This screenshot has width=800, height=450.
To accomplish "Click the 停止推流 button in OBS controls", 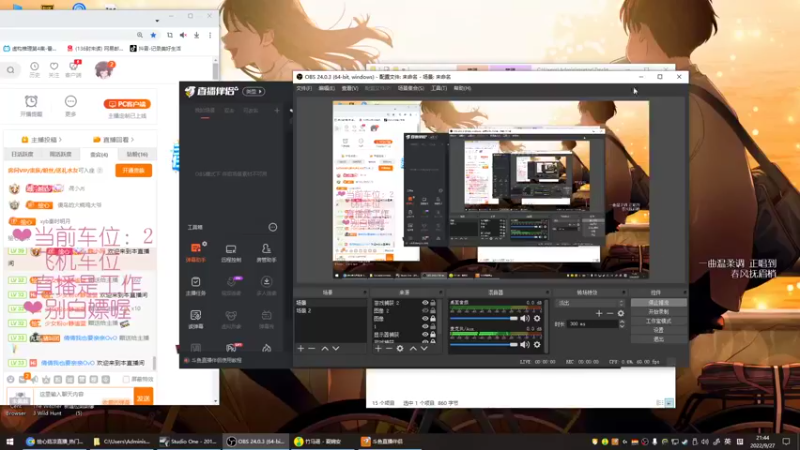I will (658, 303).
